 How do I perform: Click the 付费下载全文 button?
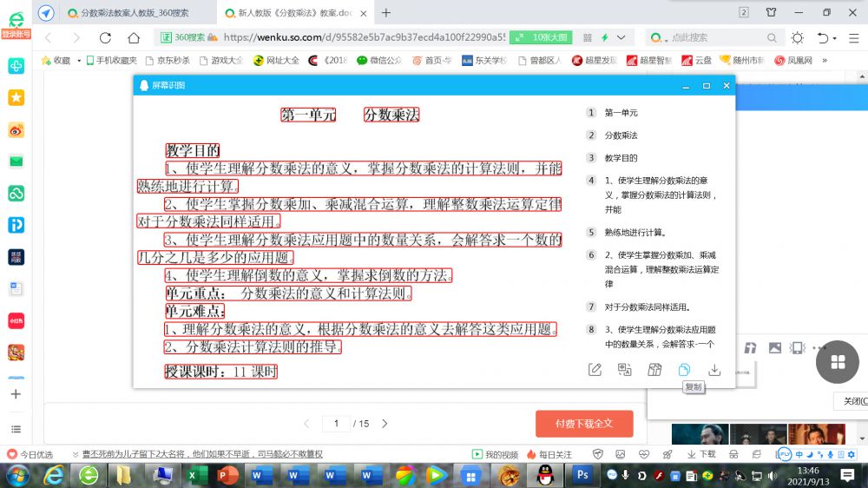coord(583,424)
